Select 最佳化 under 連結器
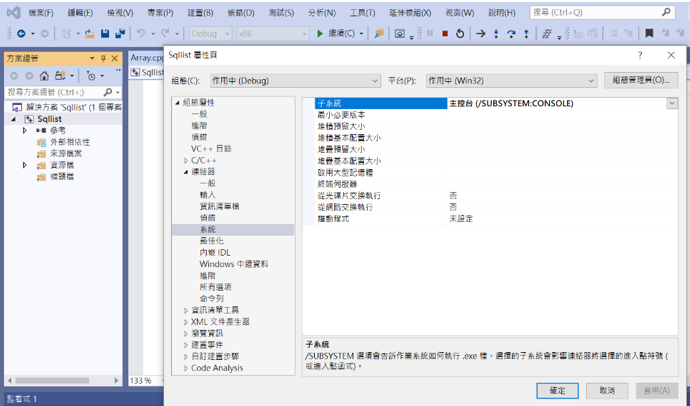Image resolution: width=690 pixels, height=406 pixels. point(212,241)
